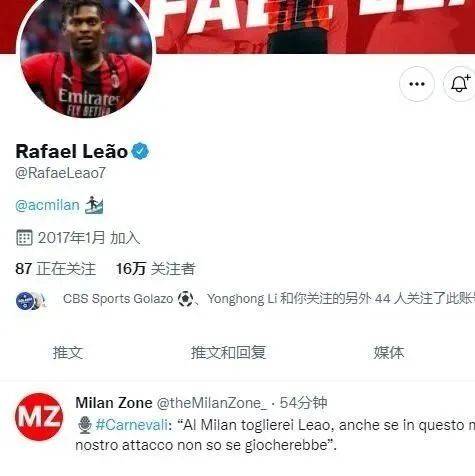
Task: View the 16万 关注者 followers list
Action: coord(155,269)
